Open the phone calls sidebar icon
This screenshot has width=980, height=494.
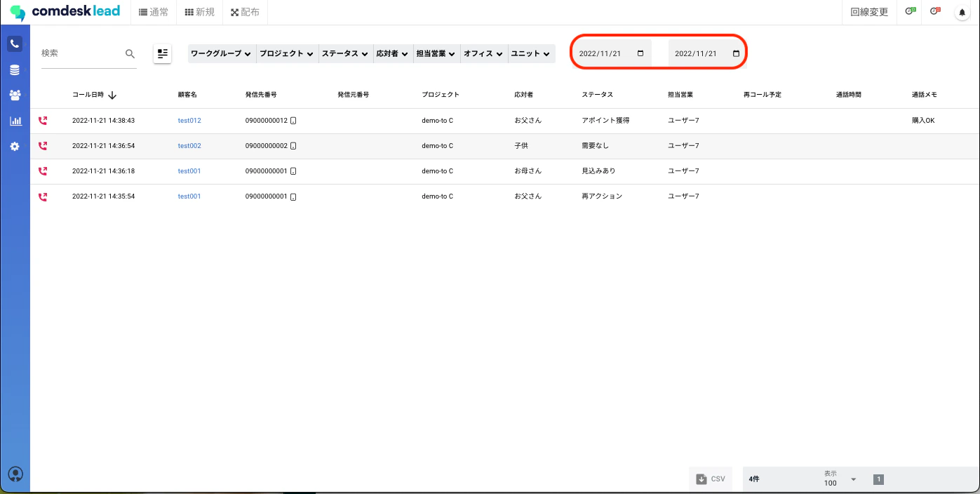pyautogui.click(x=15, y=44)
